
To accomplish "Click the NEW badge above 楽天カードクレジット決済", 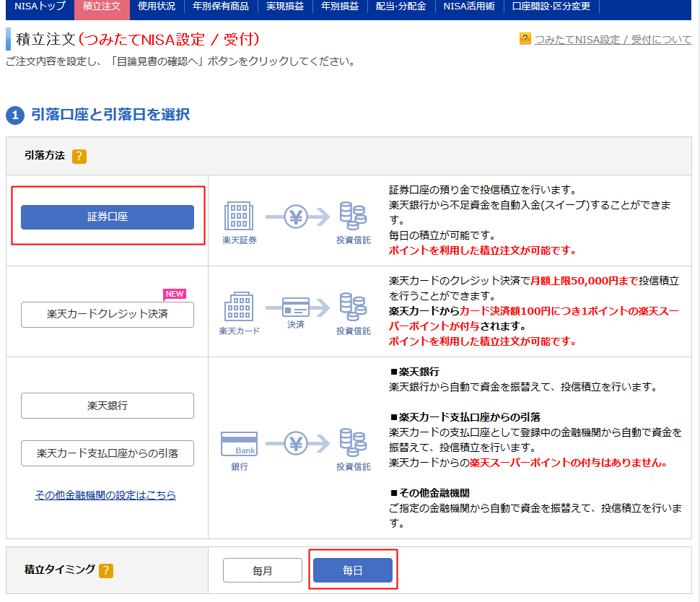I will pos(175,294).
